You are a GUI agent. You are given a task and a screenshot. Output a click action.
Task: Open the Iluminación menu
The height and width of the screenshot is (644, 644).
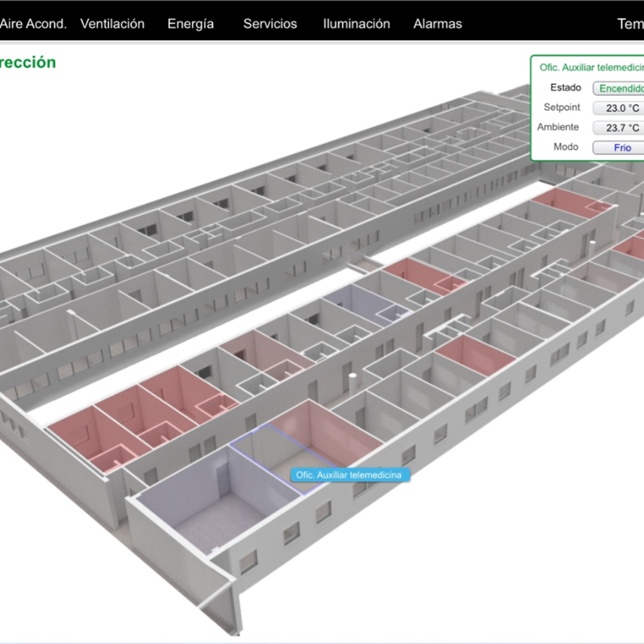[356, 24]
